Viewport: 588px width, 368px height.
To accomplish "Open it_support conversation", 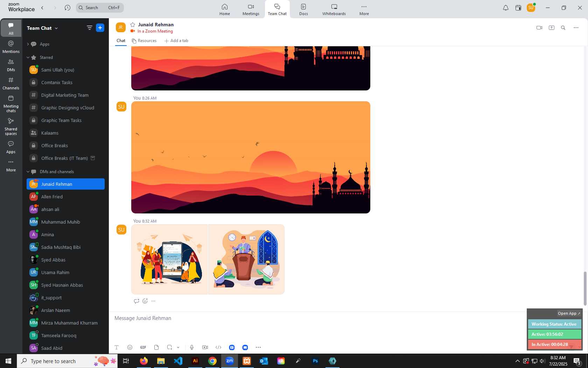I will (65, 298).
